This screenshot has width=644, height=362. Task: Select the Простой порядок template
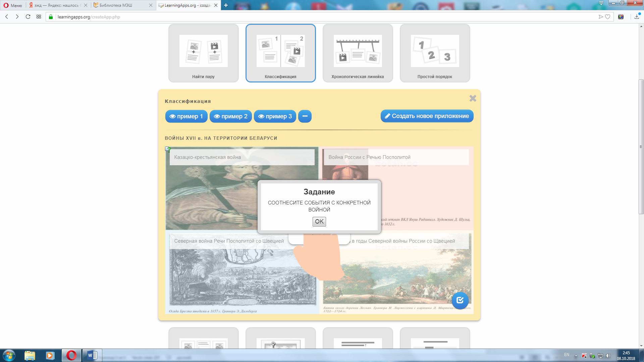[x=435, y=53]
